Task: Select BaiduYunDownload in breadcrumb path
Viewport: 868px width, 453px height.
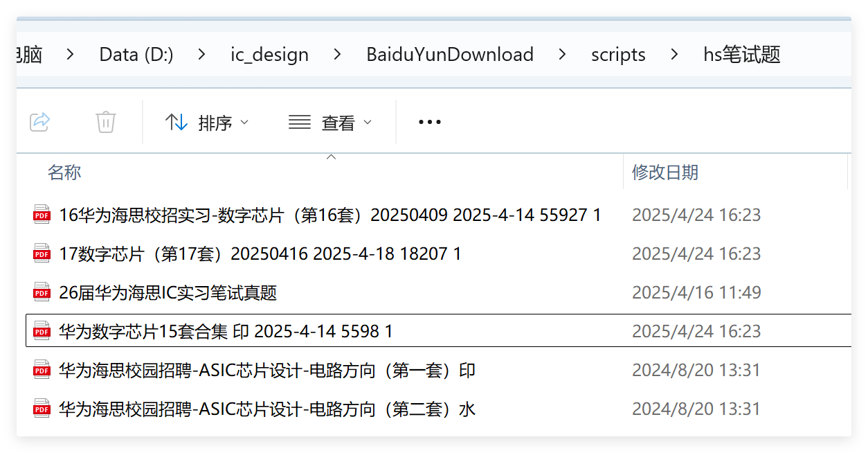Action: coord(450,55)
